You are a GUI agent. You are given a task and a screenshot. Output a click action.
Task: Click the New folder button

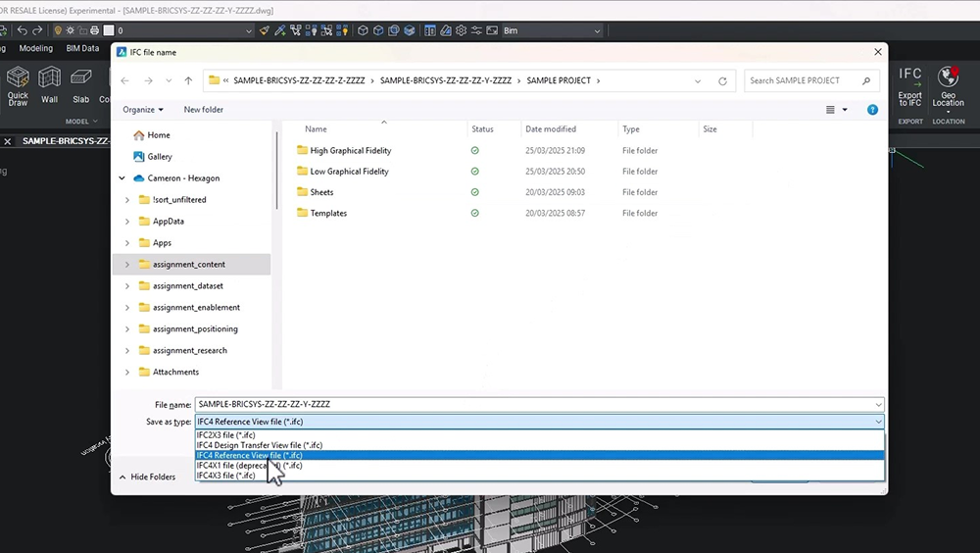click(203, 110)
